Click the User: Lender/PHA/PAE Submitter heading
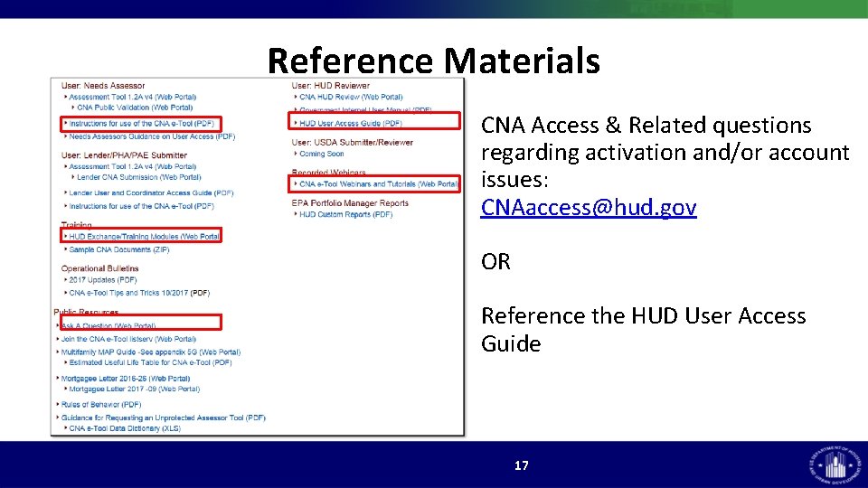Viewport: 868px width, 488px height. click(124, 155)
